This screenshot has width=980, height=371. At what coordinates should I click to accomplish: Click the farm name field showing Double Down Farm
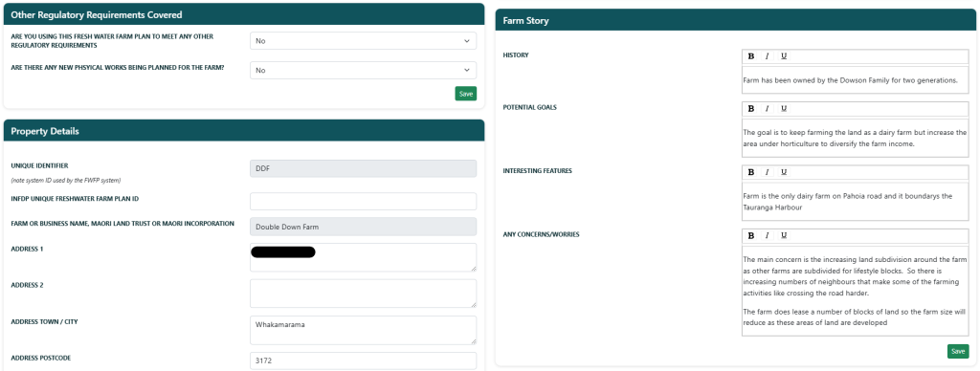363,227
